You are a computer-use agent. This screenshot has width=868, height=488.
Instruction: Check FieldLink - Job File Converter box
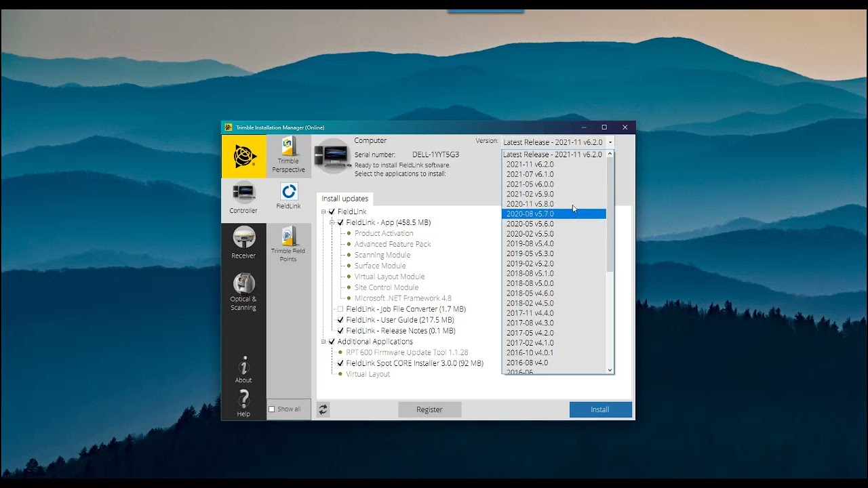tap(340, 310)
